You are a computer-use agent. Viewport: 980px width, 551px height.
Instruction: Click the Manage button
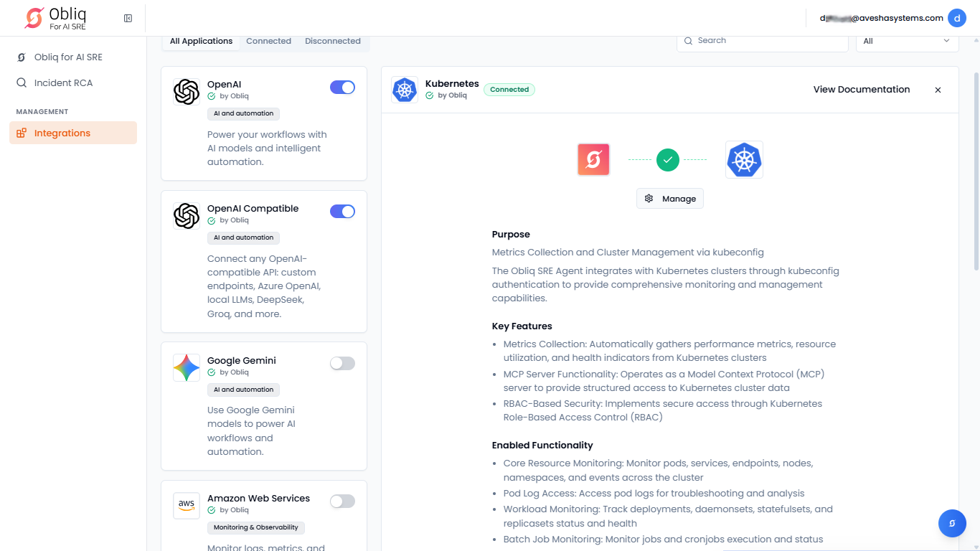click(670, 199)
